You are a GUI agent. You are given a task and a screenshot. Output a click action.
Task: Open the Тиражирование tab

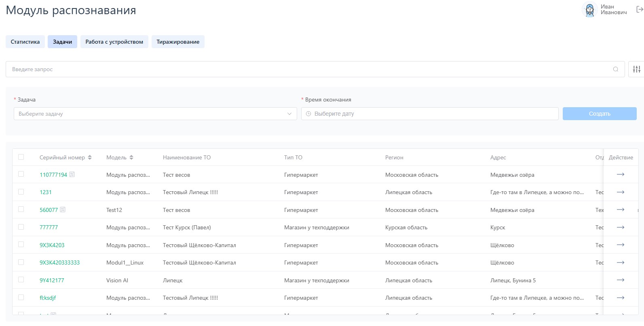(178, 42)
